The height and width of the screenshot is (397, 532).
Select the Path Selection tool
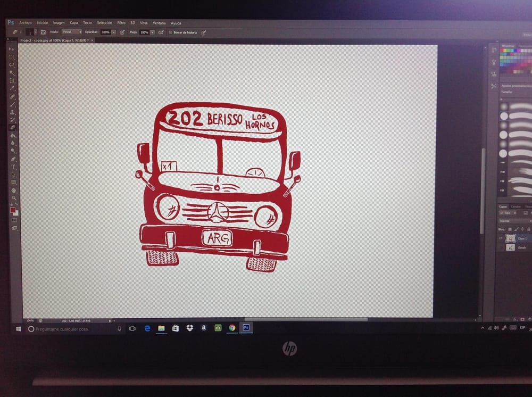click(14, 175)
